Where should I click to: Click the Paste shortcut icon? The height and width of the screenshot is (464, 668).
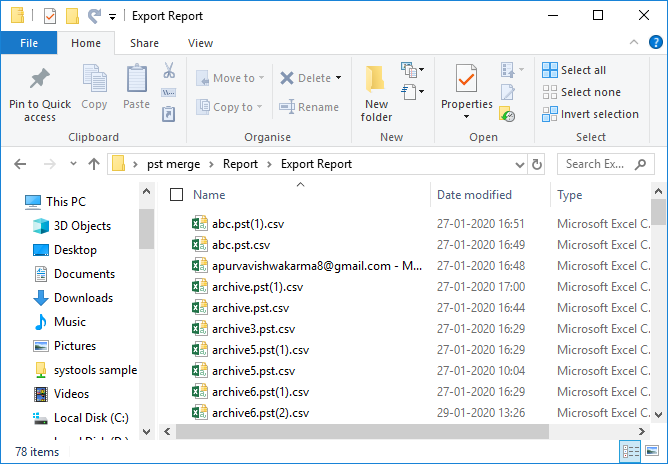(x=169, y=114)
